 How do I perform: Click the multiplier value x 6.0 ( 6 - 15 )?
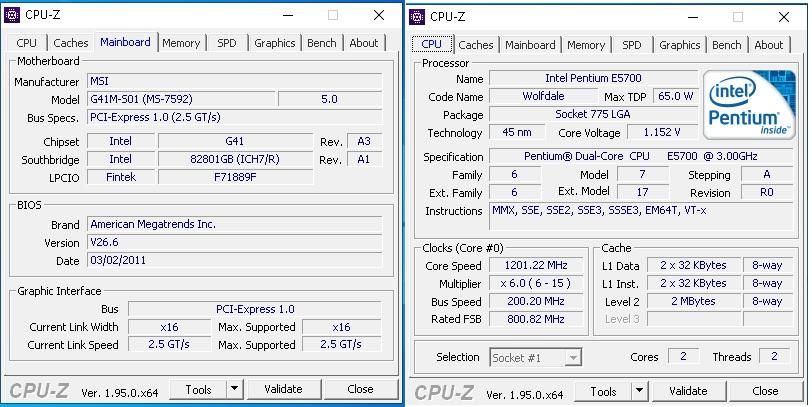click(536, 283)
